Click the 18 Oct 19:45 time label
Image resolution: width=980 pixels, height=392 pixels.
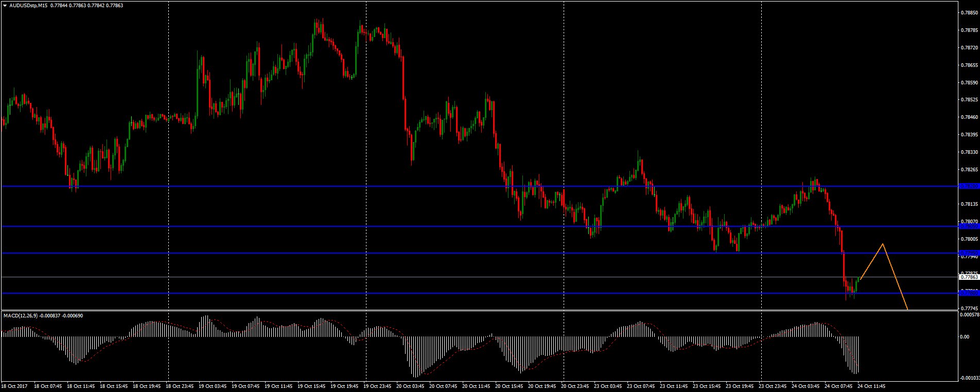(x=146, y=386)
